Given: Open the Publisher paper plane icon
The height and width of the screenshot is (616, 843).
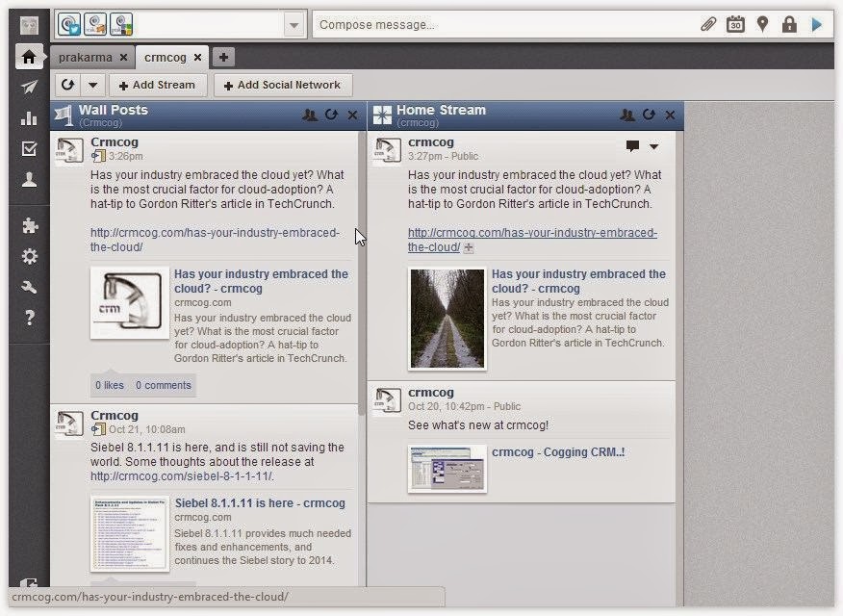Looking at the screenshot, I should 29,88.
